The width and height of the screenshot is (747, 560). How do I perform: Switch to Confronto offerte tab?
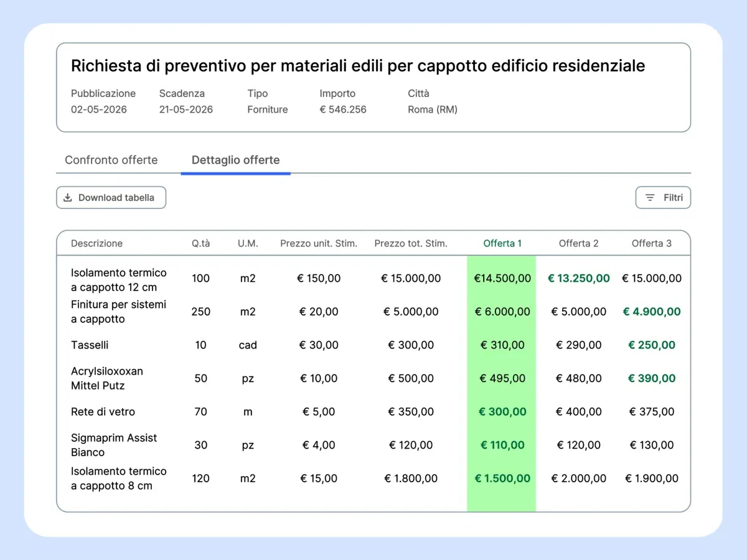coord(111,160)
